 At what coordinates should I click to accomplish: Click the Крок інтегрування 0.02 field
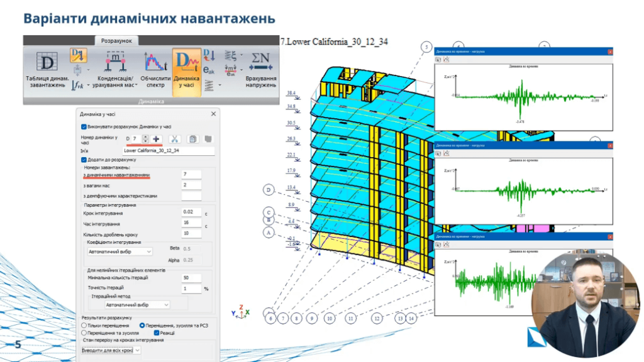point(191,212)
